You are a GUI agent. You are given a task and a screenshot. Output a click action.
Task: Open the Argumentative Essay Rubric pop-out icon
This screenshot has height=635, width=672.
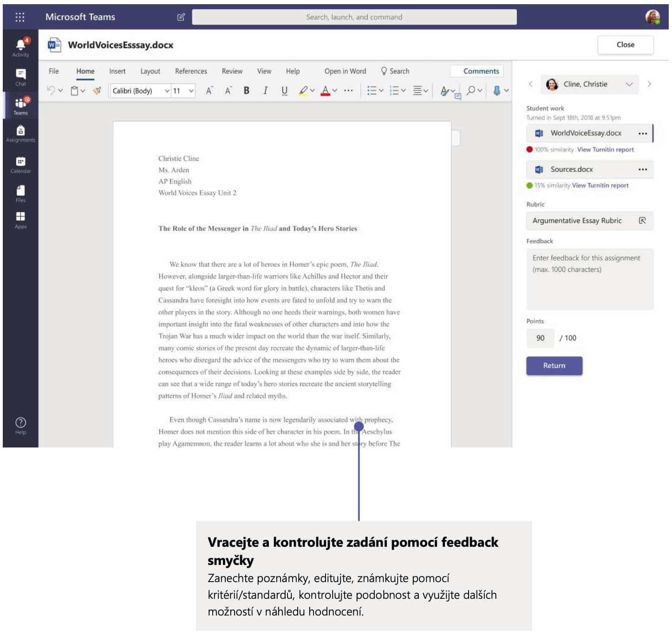643,221
